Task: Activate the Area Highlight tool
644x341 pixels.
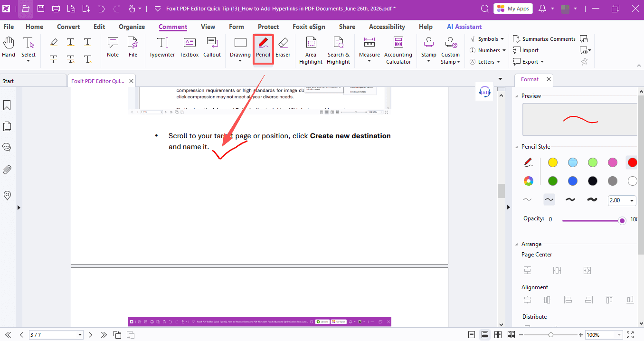Action: coord(311,50)
